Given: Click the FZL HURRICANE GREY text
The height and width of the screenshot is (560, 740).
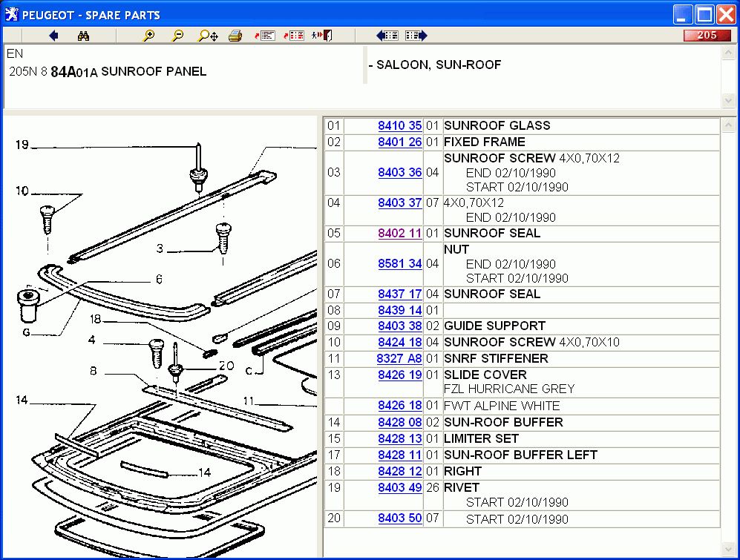Looking at the screenshot, I should point(509,389).
